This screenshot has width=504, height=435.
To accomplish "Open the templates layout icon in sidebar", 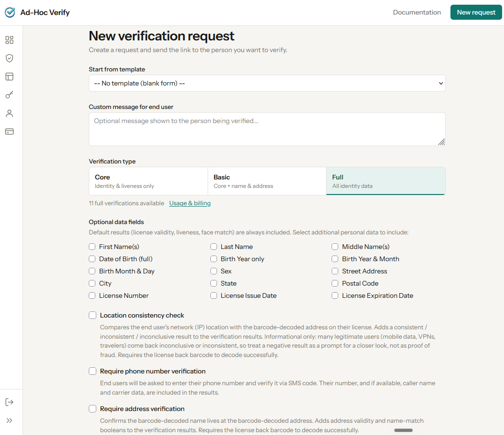I will coord(9,77).
